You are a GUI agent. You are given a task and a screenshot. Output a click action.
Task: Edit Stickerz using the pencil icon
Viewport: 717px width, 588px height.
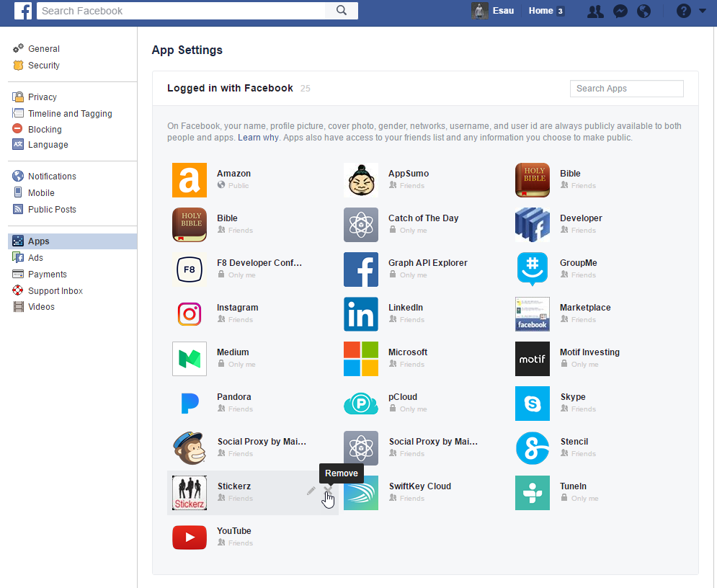311,490
